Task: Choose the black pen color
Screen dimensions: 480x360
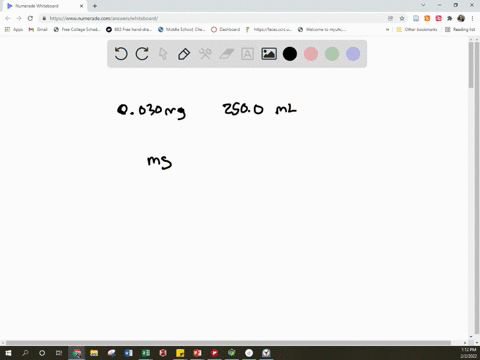Action: tap(290, 54)
